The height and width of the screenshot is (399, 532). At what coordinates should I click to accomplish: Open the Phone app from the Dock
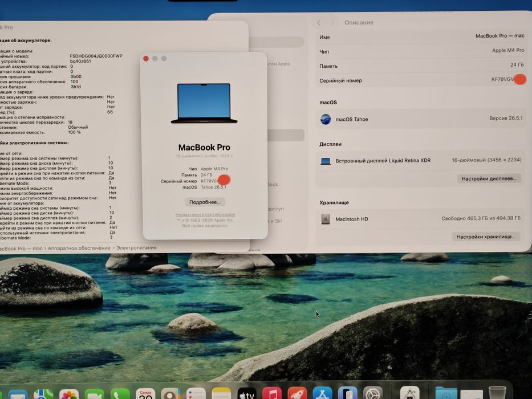[x=120, y=394]
